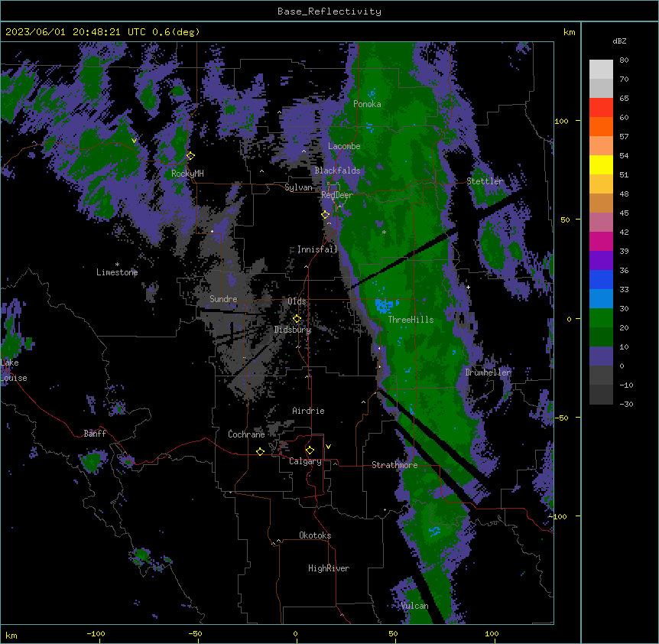
Task: Click the RockyMH label
Action: click(x=187, y=173)
